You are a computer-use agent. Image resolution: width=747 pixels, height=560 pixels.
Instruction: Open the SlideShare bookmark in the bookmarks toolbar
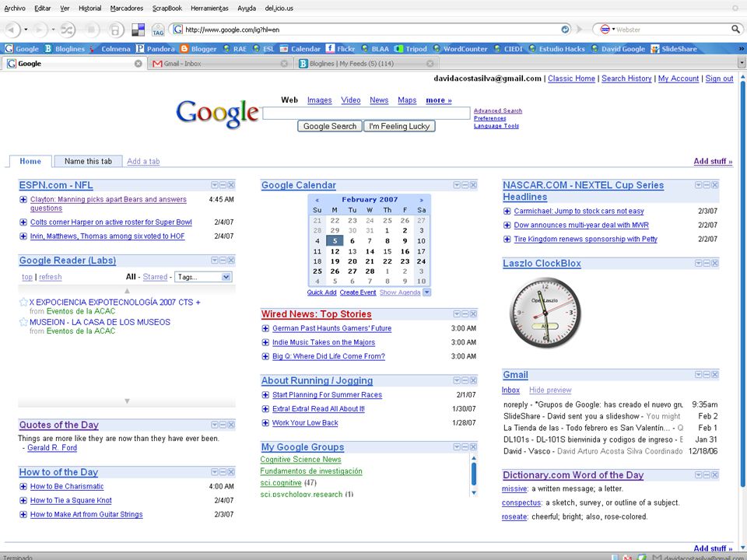coord(674,48)
